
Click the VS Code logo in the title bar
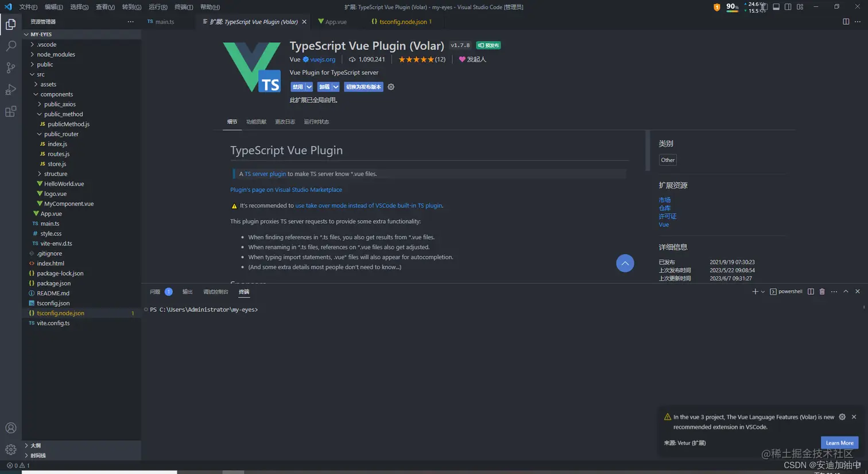tap(8, 7)
